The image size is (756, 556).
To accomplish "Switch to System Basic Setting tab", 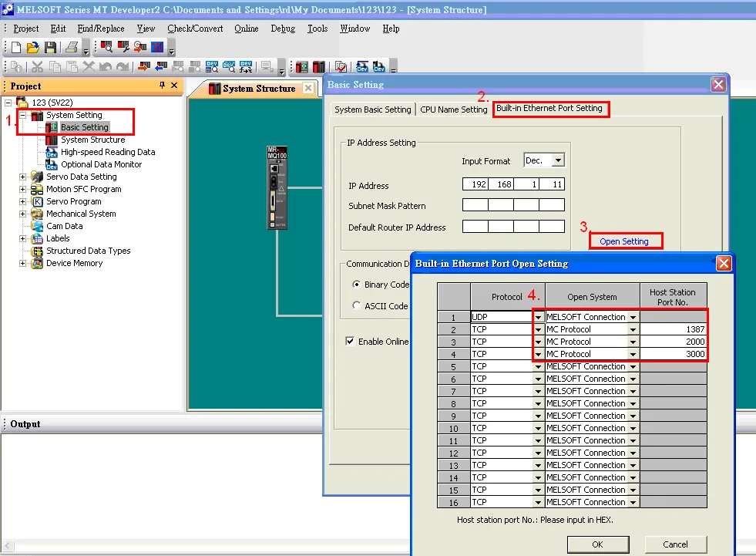I will [373, 110].
